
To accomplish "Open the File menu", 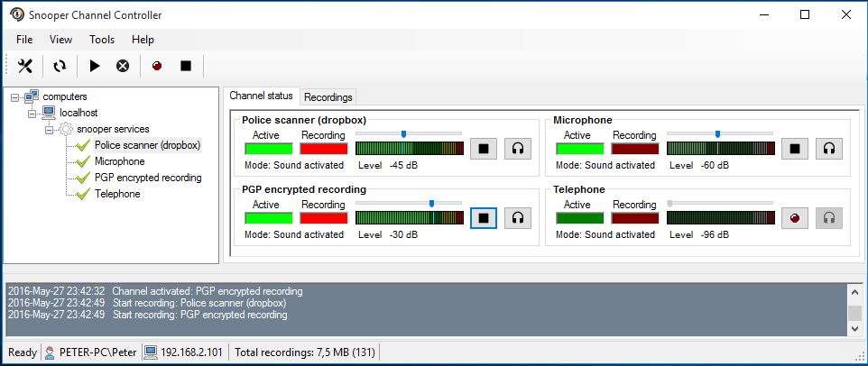I will pyautogui.click(x=24, y=40).
